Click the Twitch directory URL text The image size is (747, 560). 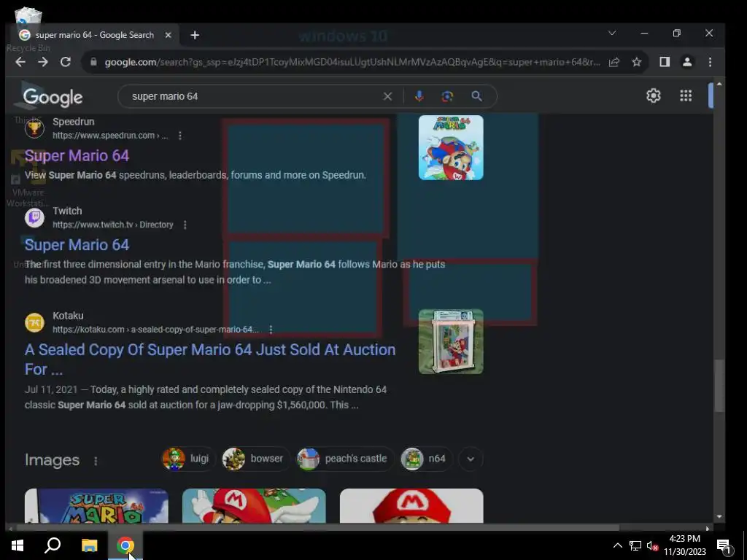coord(113,225)
